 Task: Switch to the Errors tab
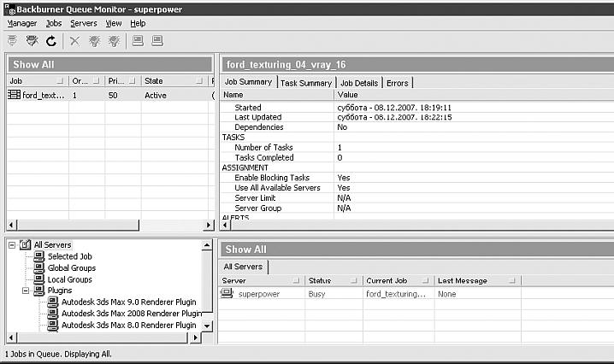397,83
